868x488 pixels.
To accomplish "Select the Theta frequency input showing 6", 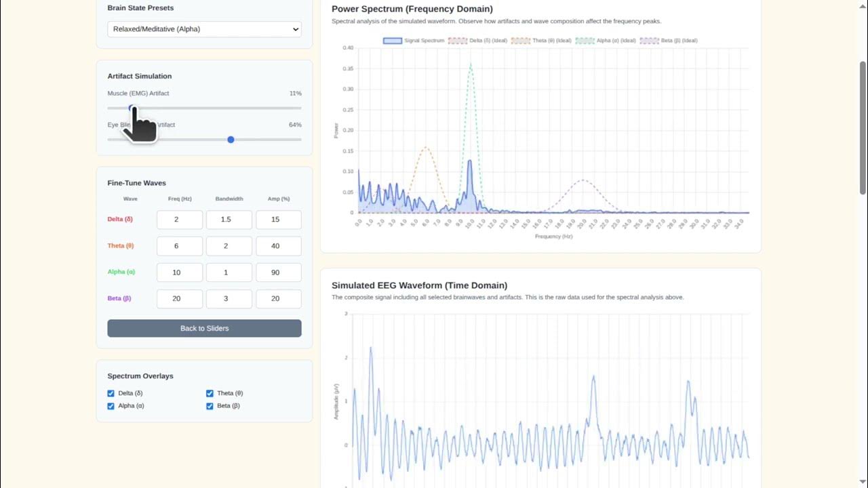I will 179,245.
